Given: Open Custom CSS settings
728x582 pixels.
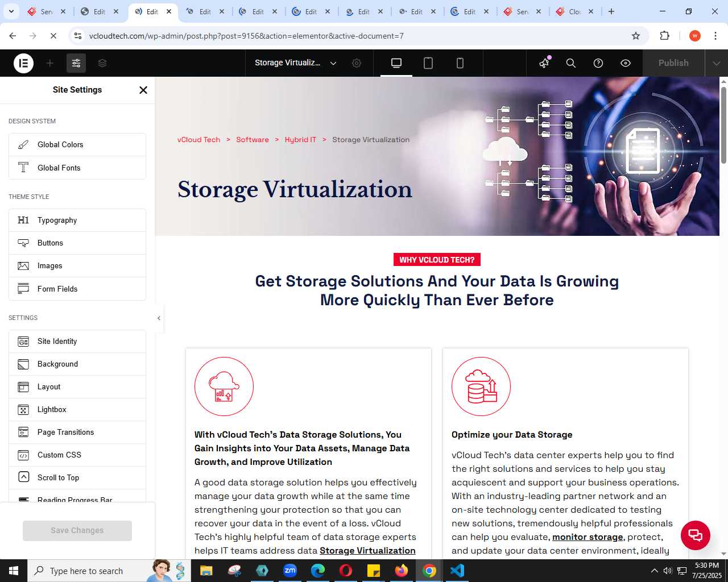Looking at the screenshot, I should (x=77, y=455).
